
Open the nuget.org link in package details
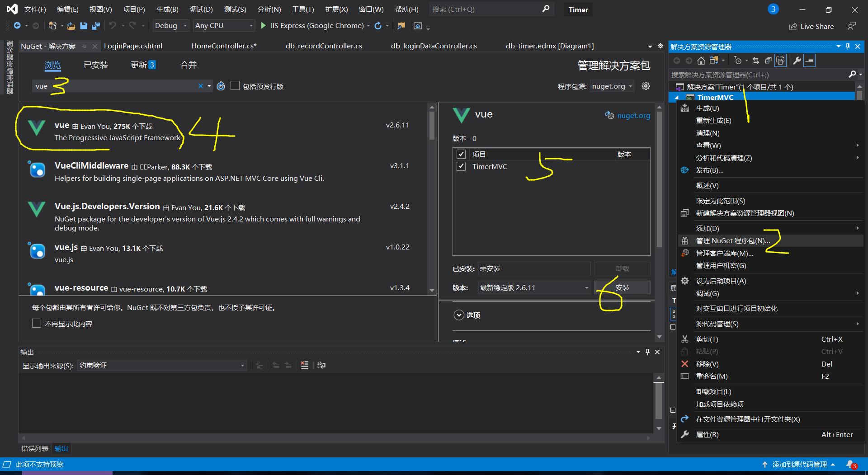tap(633, 115)
